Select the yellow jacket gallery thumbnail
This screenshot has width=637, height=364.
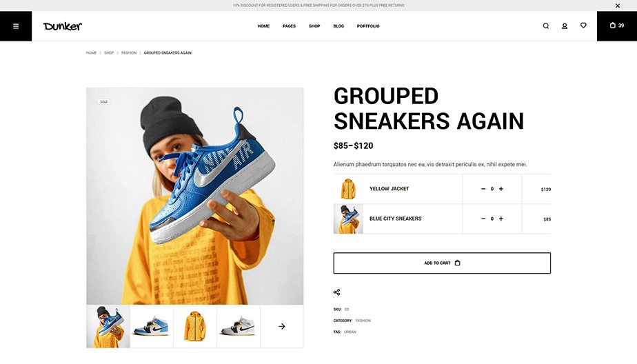tap(195, 326)
